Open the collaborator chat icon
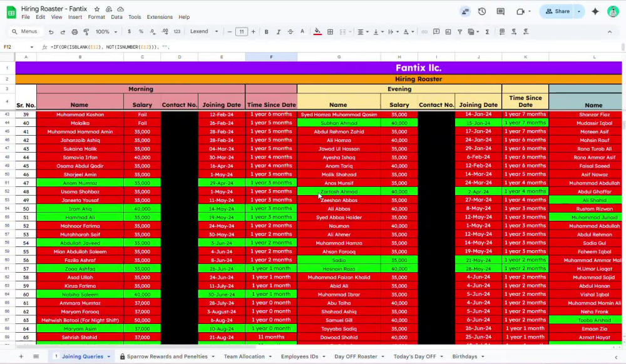 point(465,11)
